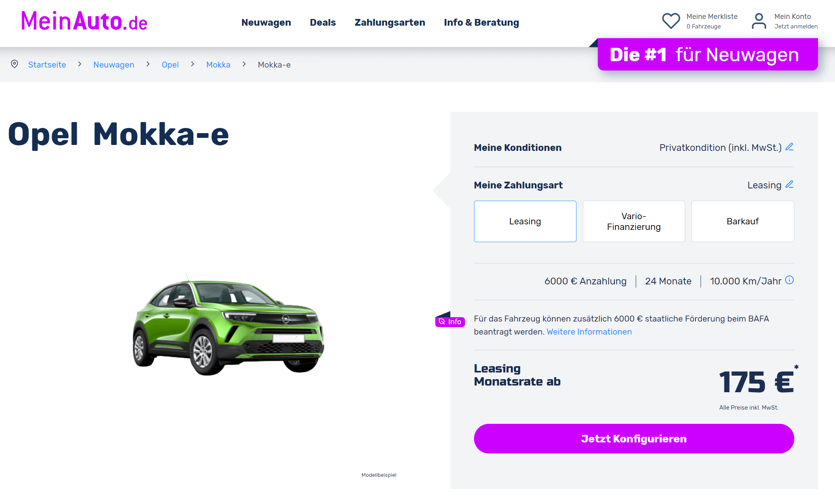
Task: Edit Meine Zahlungsart with pencil icon
Action: (x=790, y=184)
